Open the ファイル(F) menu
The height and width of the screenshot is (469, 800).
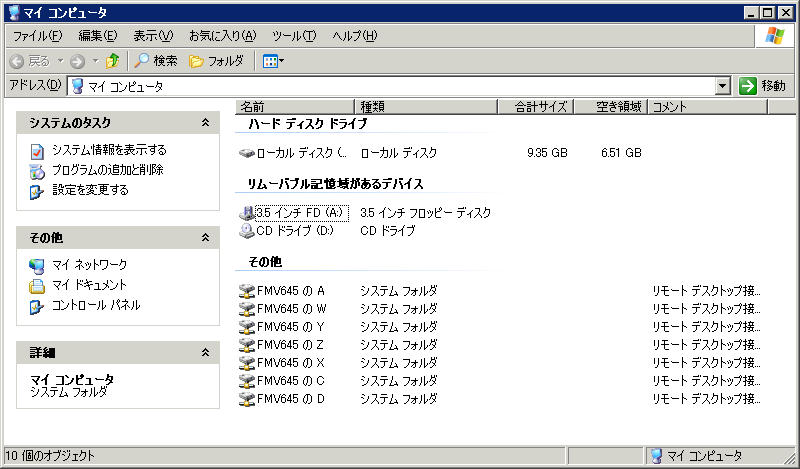click(x=37, y=36)
